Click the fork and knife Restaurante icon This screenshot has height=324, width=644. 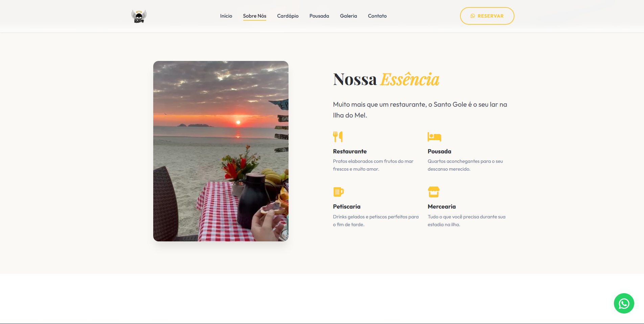(338, 136)
